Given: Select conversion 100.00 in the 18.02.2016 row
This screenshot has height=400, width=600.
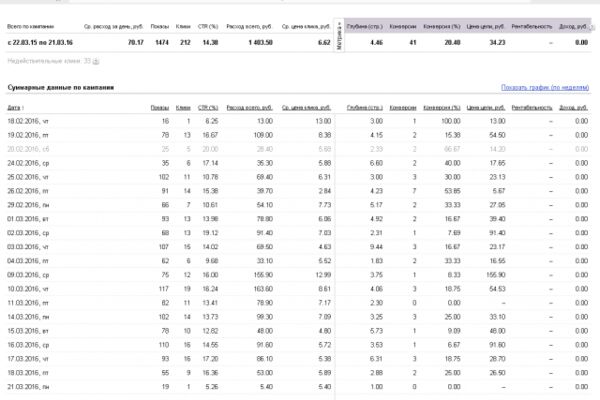Looking at the screenshot, I should [451, 121].
